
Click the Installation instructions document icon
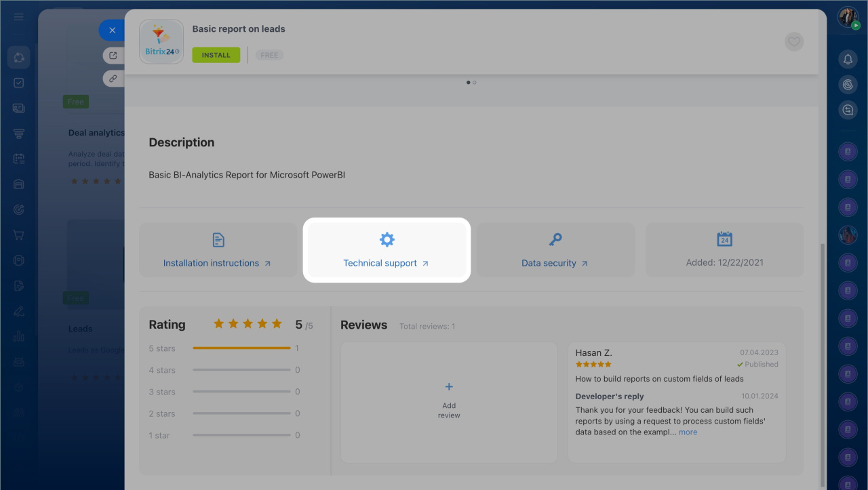tap(218, 239)
